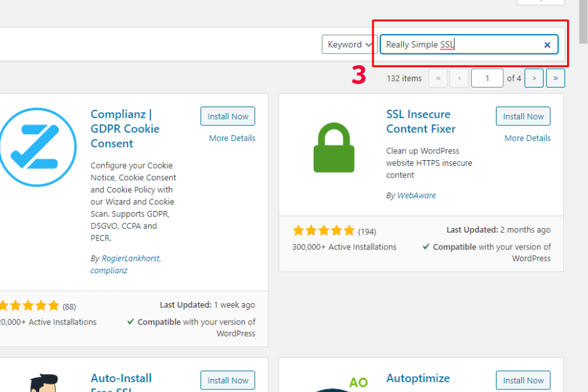Click the current page number field

[487, 78]
